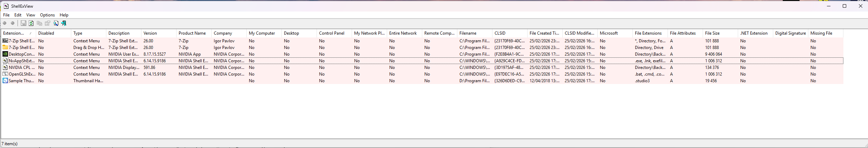868x148 pixels.
Task: Click the Find magnifier toolbar icon
Action: (x=55, y=23)
